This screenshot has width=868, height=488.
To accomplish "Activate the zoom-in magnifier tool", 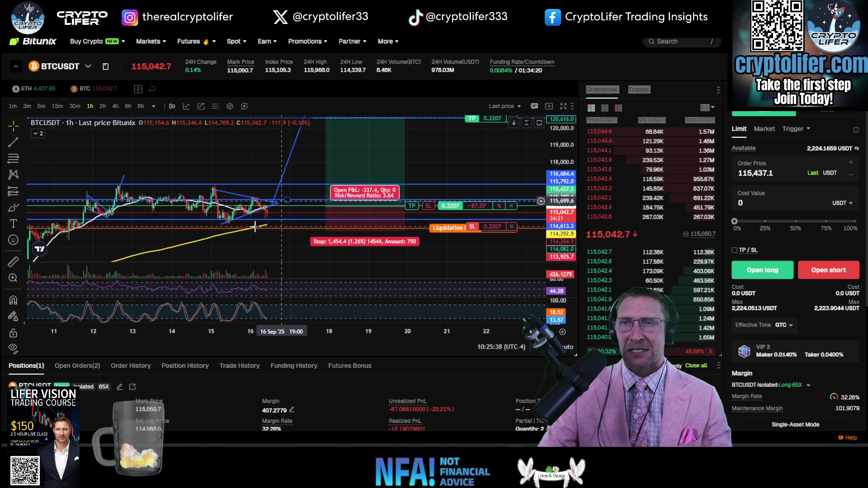I will 13,277.
